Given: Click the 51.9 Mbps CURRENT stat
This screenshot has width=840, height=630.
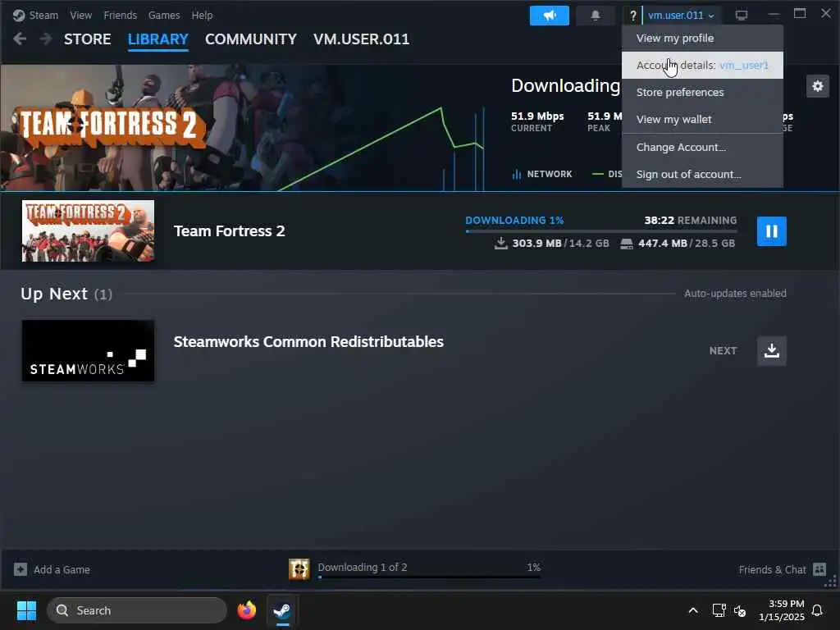Looking at the screenshot, I should coord(537,121).
